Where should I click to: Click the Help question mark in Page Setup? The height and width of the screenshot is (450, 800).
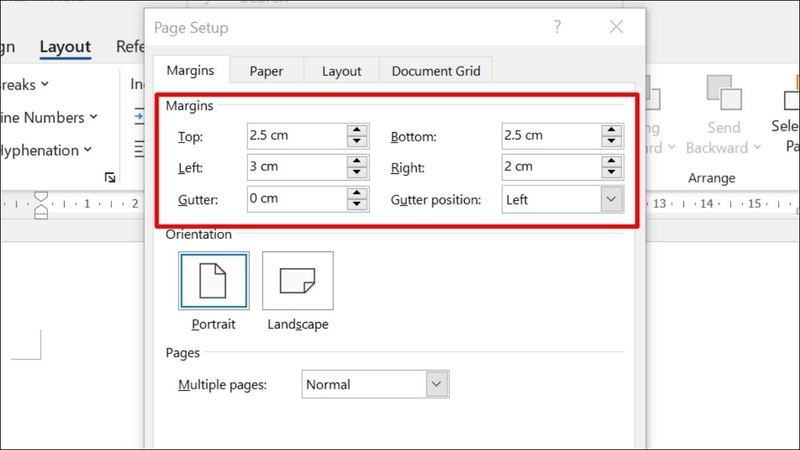click(x=557, y=27)
